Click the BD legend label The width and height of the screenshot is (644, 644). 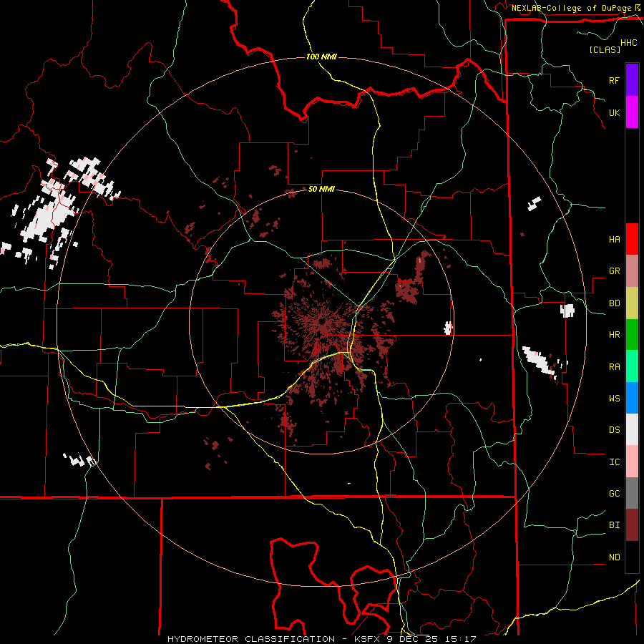click(x=614, y=303)
